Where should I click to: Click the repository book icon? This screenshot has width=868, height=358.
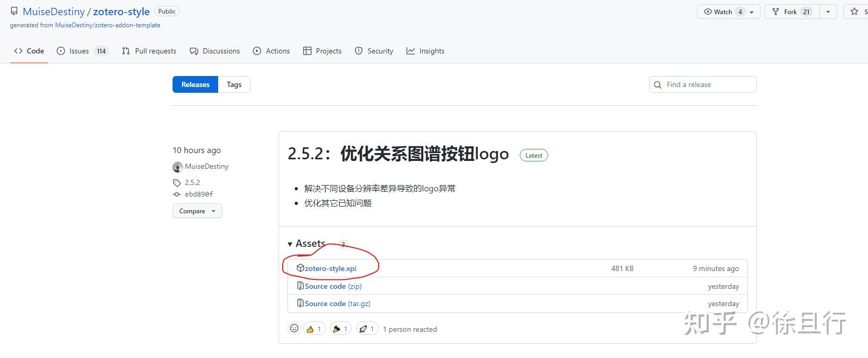click(x=14, y=11)
